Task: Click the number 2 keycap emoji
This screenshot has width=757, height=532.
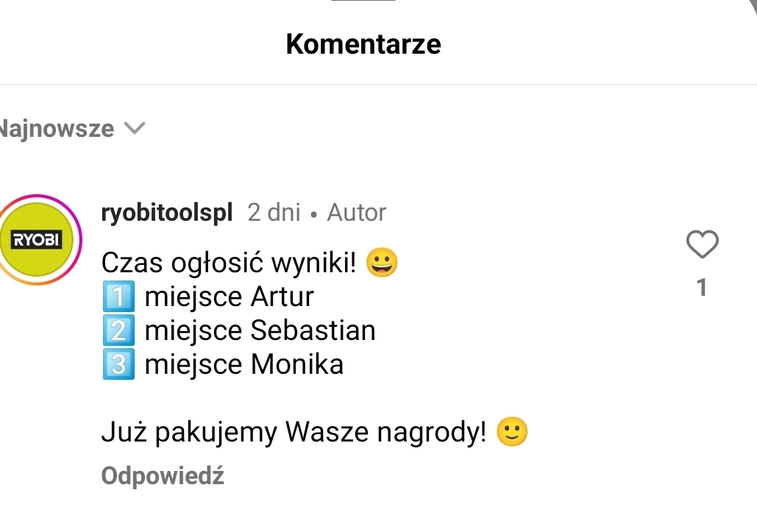Action: tap(118, 331)
